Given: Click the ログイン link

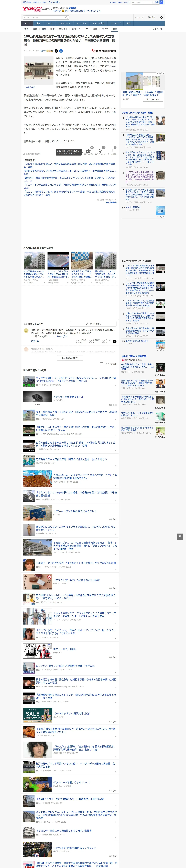Looking at the screenshot, I should coord(57,11).
